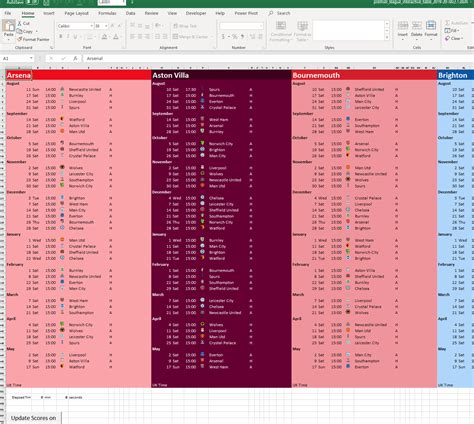474x424 pixels.
Task: Open the Developer tab
Action: coord(196,13)
